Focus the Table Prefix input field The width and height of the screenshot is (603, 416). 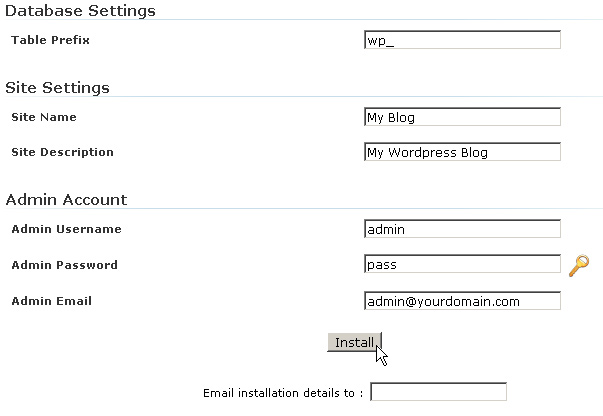(462, 40)
